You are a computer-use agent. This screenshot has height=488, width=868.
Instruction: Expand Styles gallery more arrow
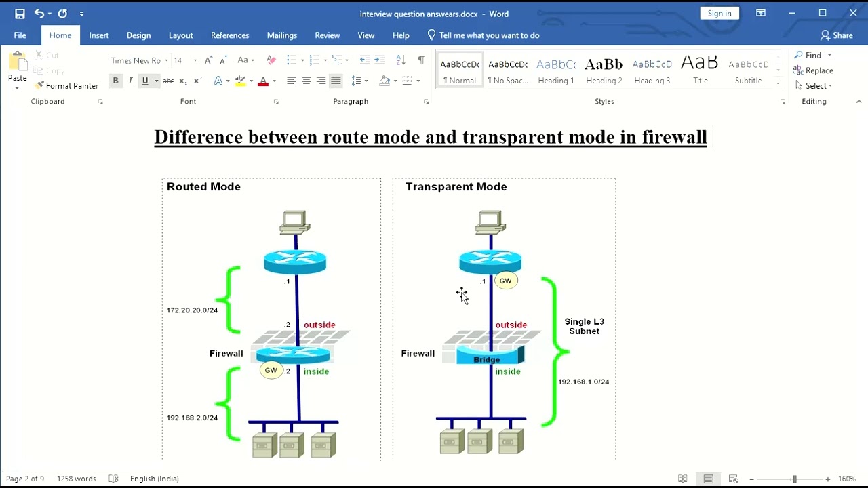[x=778, y=83]
